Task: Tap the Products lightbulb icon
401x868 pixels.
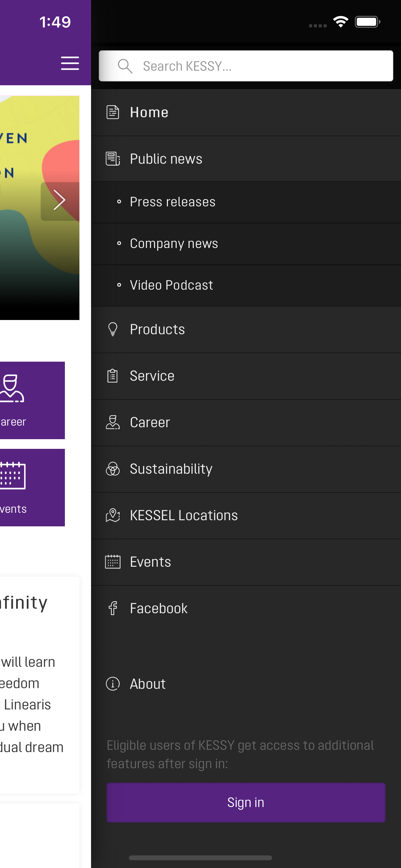Action: [x=113, y=329]
